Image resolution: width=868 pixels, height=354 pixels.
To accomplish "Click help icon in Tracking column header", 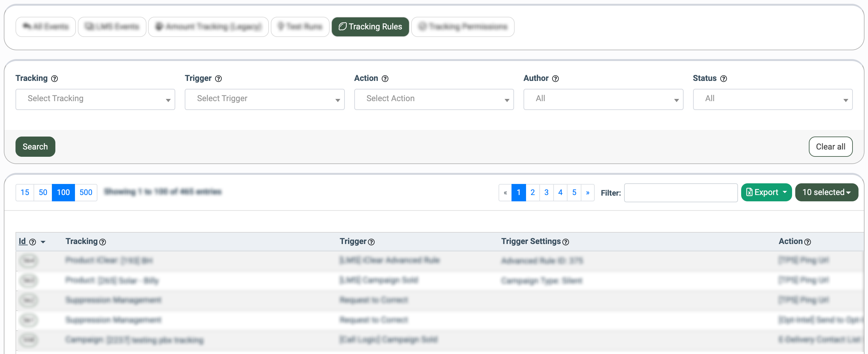I will pyautogui.click(x=103, y=242).
